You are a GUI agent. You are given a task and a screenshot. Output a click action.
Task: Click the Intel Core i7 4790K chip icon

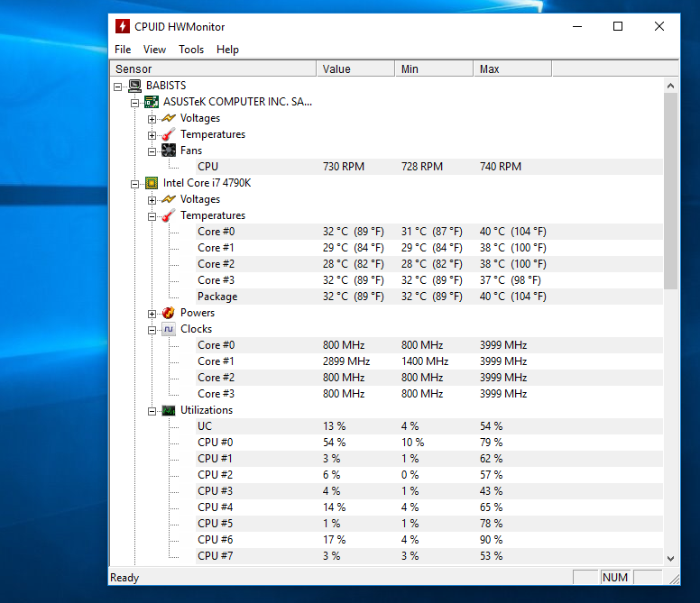pyautogui.click(x=152, y=183)
